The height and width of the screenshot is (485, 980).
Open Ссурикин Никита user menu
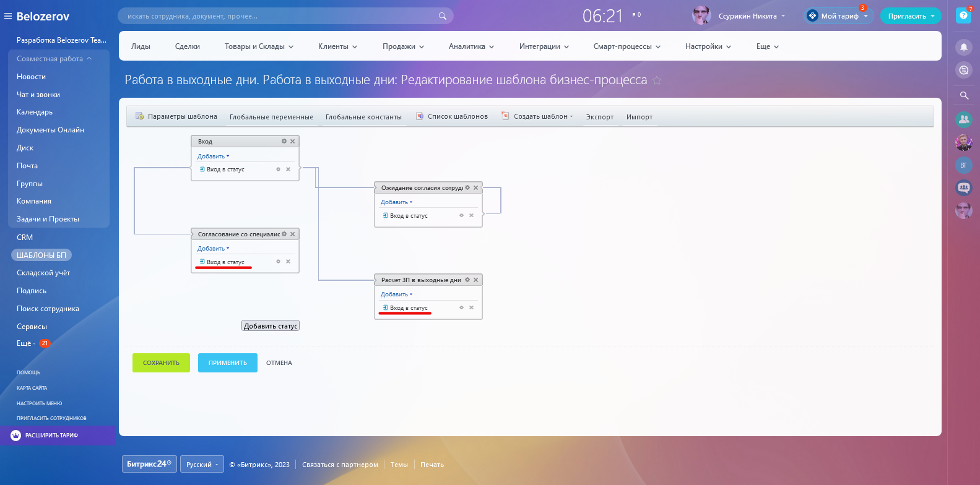pos(751,16)
